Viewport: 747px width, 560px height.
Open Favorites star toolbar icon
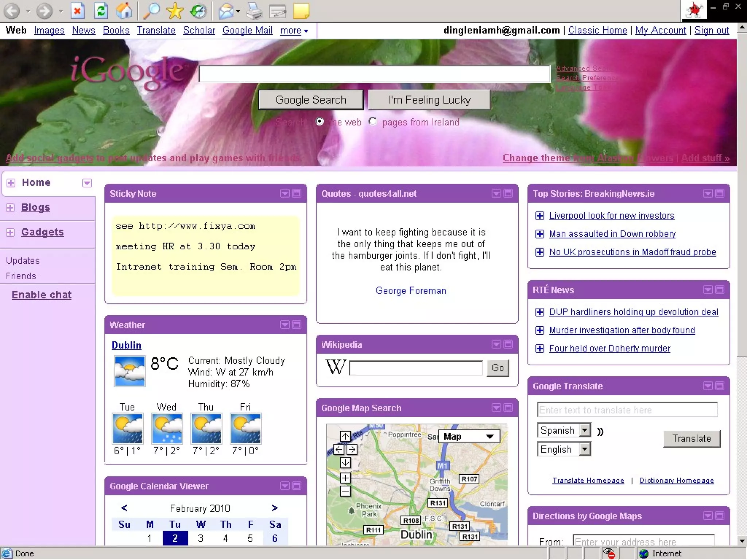point(175,11)
